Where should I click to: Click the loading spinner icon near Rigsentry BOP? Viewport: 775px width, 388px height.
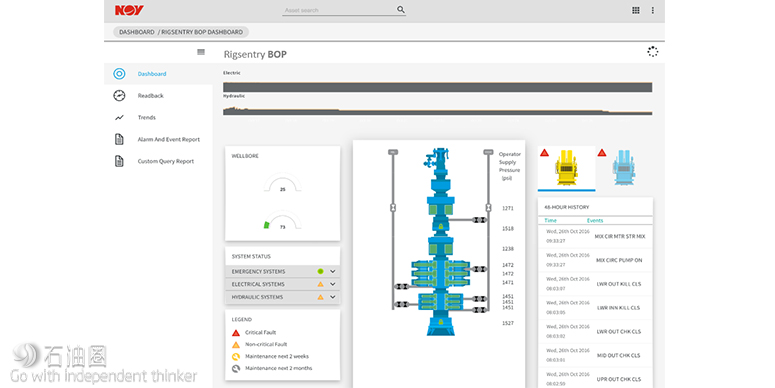point(652,52)
